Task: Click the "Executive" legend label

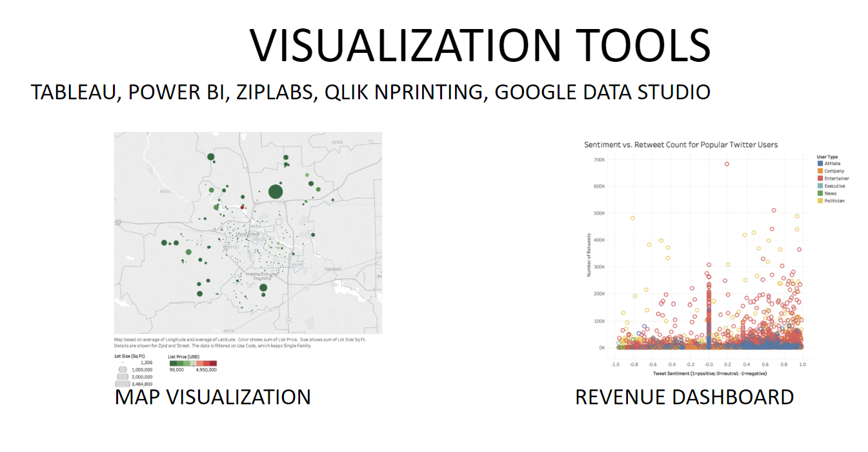Action: point(835,186)
